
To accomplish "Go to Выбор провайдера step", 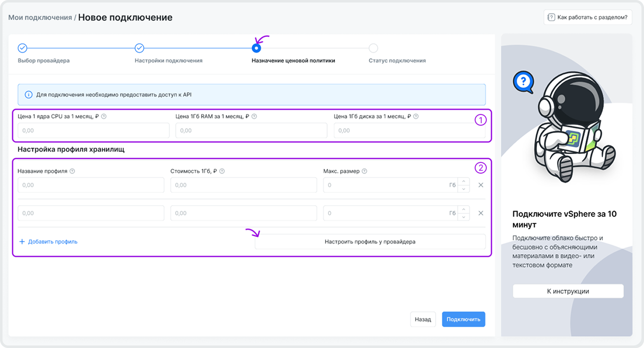I will [23, 48].
